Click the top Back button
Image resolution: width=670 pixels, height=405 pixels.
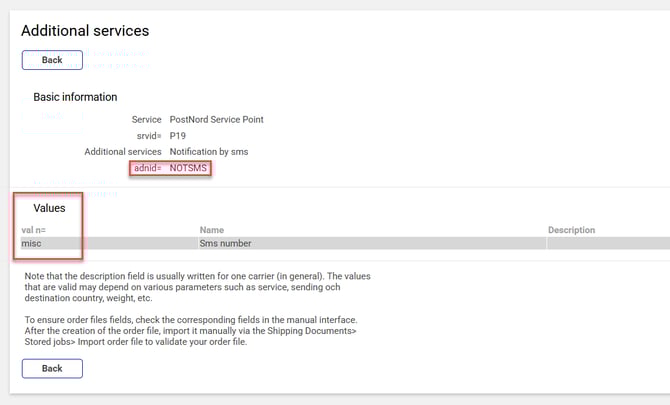(x=52, y=60)
